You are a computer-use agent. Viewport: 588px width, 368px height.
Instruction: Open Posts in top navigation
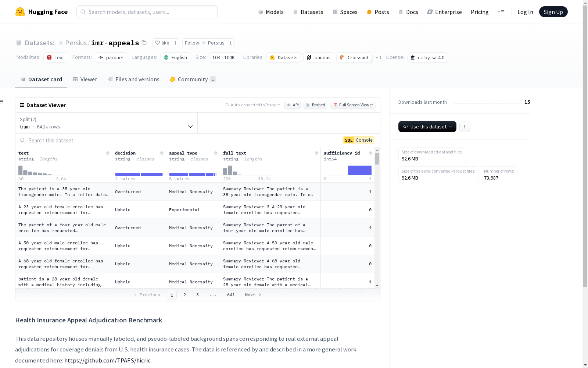[x=378, y=12]
